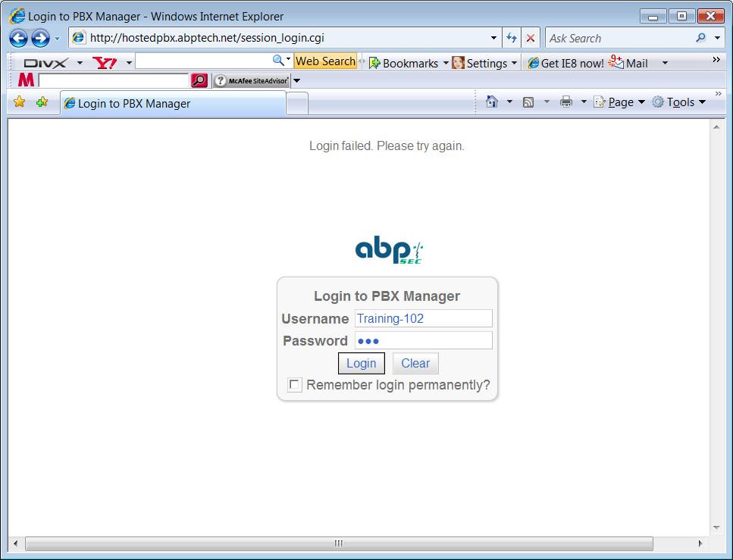
Task: Open the Bookmarks toolbar menu
Action: pos(409,63)
